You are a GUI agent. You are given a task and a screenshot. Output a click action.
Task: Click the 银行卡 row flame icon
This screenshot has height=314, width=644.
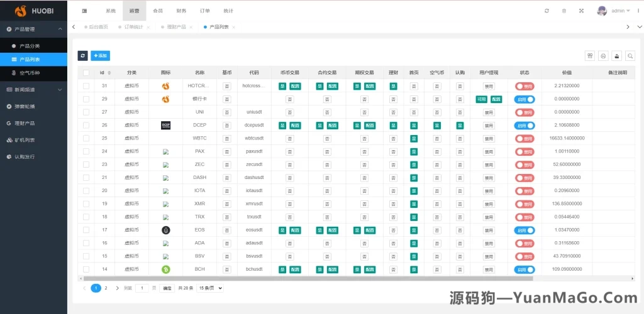165,99
